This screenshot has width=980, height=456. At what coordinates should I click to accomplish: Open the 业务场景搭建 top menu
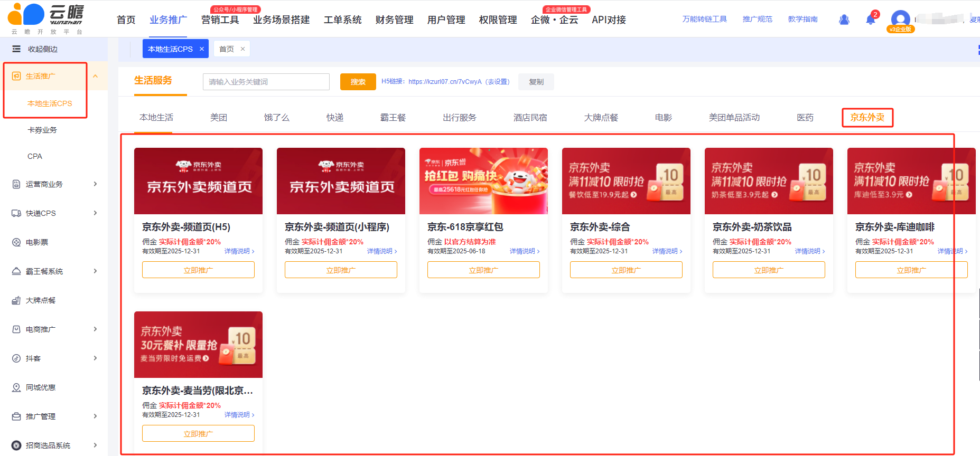(x=282, y=20)
